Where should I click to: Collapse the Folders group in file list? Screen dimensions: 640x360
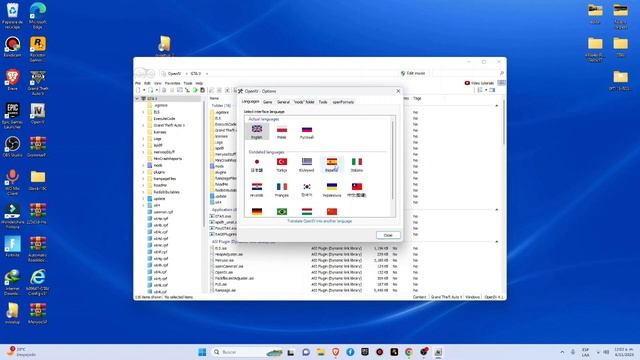click(497, 106)
